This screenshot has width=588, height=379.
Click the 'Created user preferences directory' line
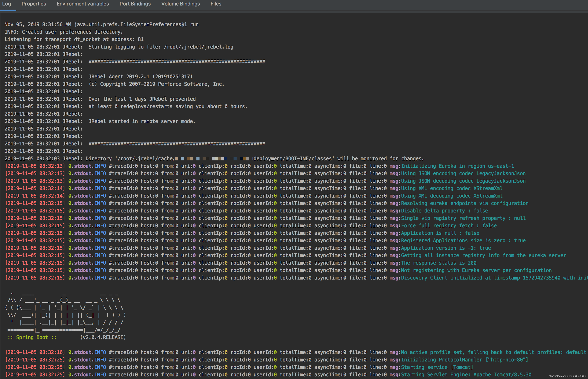(x=64, y=32)
